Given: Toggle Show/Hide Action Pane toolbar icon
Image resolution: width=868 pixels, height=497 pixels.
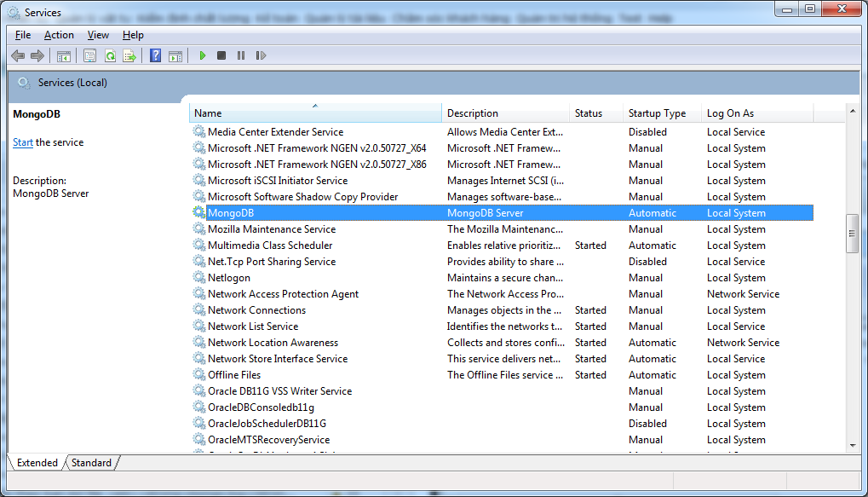Looking at the screenshot, I should point(175,55).
